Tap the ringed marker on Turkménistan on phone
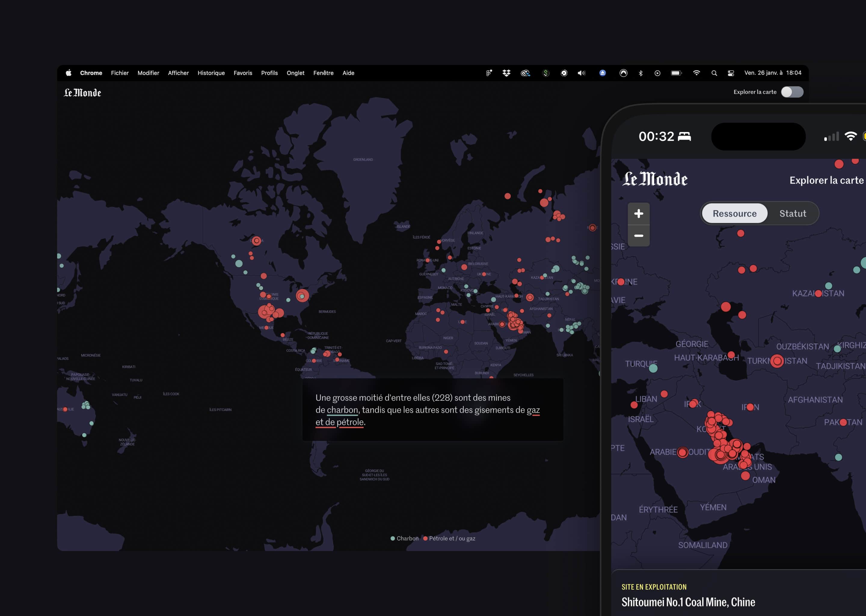The width and height of the screenshot is (866, 616). pos(777,361)
